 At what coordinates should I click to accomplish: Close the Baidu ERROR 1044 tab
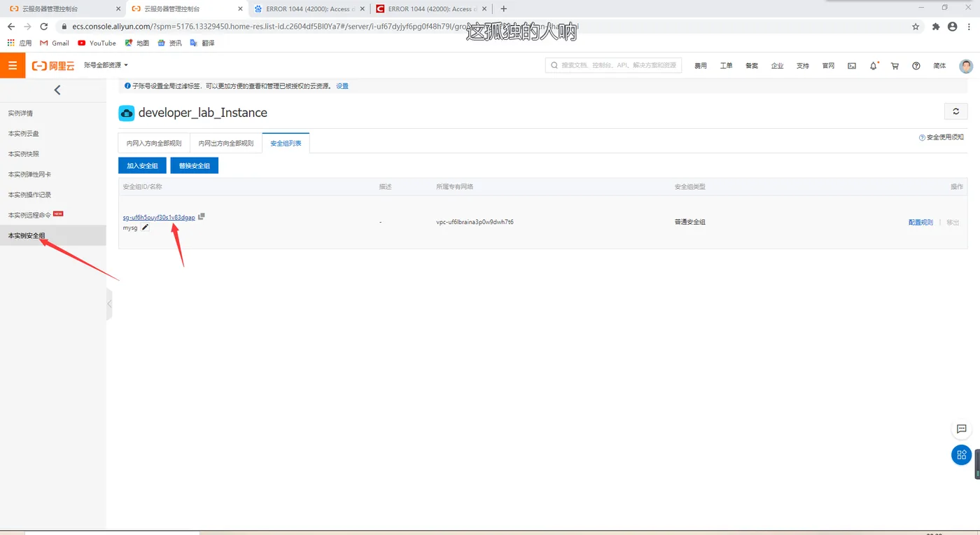coord(363,9)
